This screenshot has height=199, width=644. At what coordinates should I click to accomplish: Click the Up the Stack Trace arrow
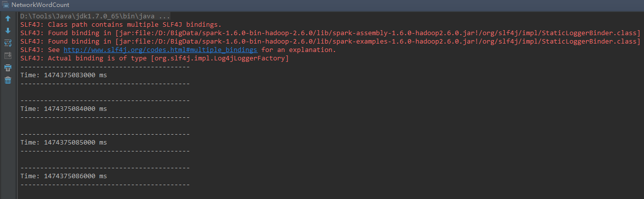(x=8, y=19)
